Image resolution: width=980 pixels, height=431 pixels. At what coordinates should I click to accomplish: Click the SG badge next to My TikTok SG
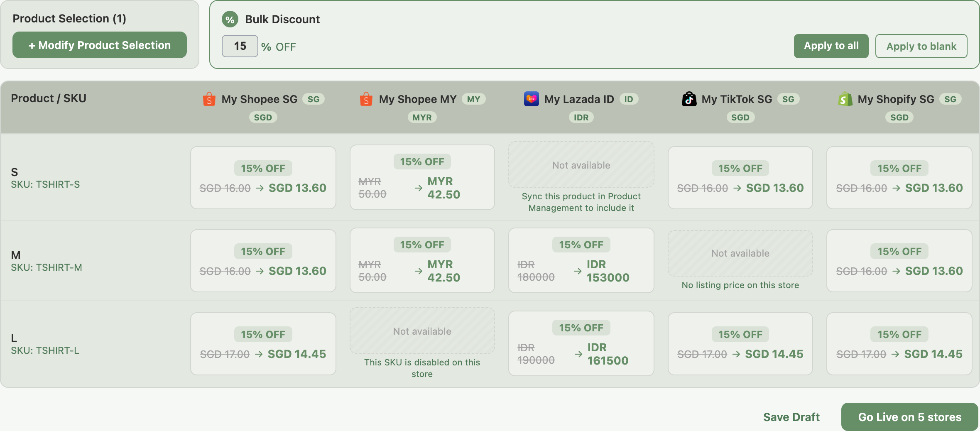[x=788, y=99]
